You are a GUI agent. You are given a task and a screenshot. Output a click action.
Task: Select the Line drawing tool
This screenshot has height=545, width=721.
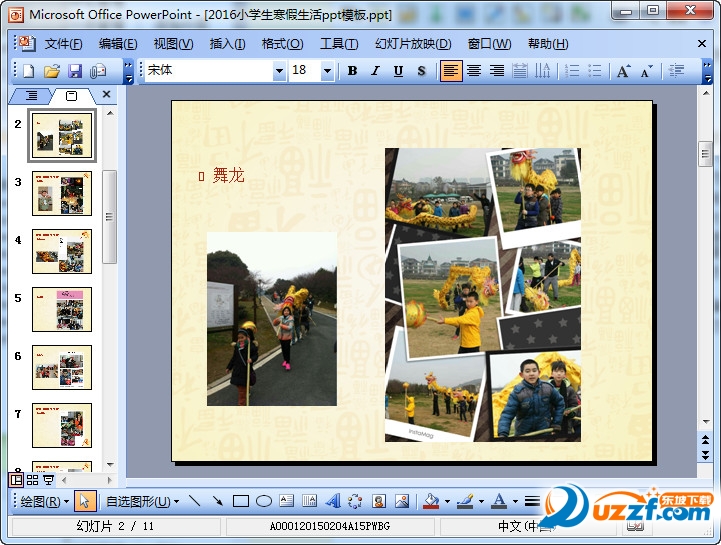point(195,501)
